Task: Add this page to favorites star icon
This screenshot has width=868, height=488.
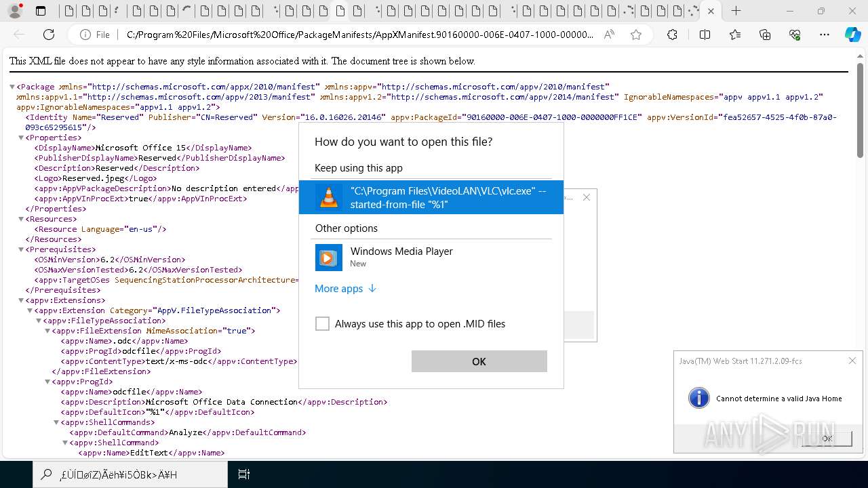Action: pyautogui.click(x=635, y=35)
